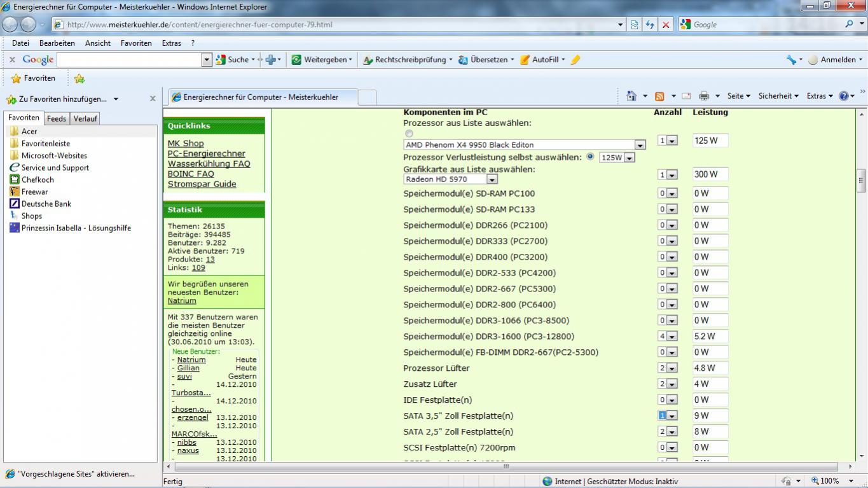The width and height of the screenshot is (868, 488).
Task: Switch to the Feeds tab
Action: pyautogui.click(x=56, y=118)
